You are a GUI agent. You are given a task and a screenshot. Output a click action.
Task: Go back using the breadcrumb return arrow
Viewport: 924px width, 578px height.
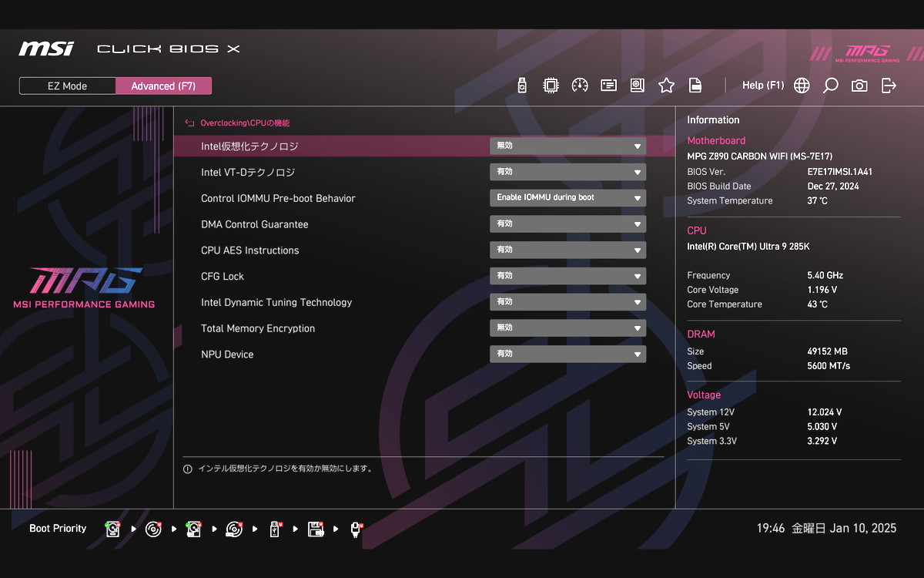(189, 123)
